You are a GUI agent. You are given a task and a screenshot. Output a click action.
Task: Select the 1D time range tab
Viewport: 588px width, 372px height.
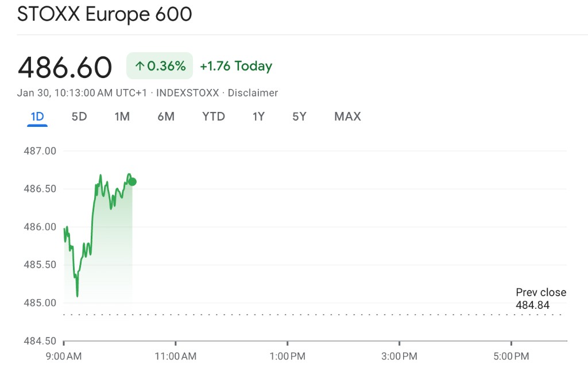[x=37, y=117]
